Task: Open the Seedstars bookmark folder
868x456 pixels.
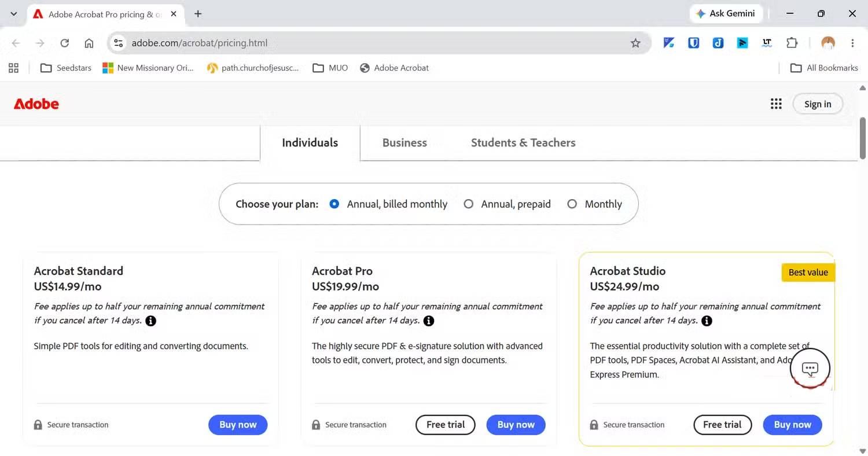Action: pos(66,68)
